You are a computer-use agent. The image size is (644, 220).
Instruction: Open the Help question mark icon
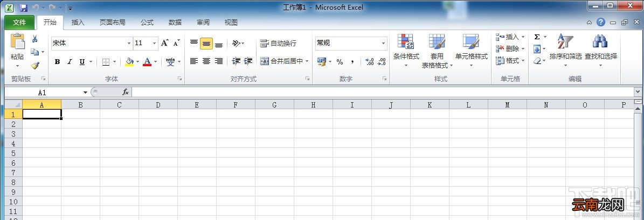click(x=601, y=23)
